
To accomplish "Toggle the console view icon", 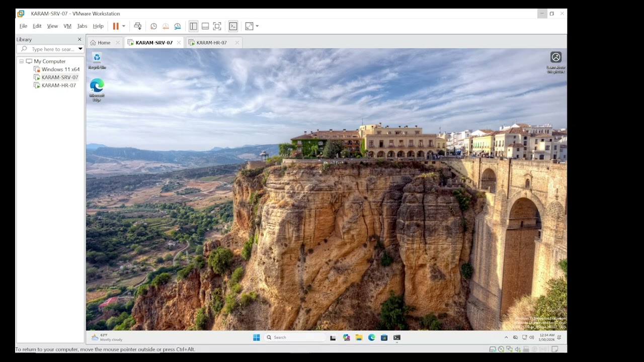I will click(x=233, y=26).
